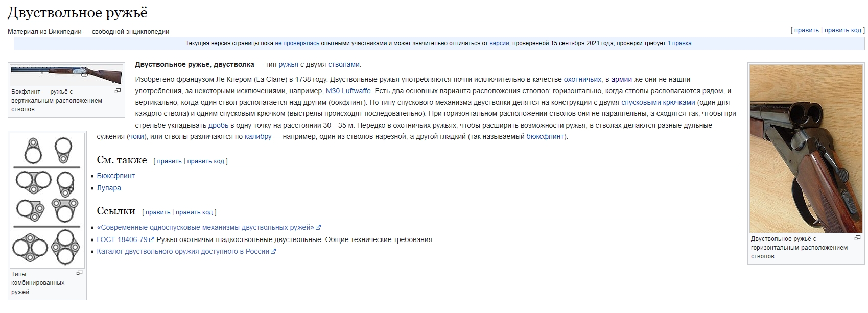Viewport: 868px width, 313px height.
Task: Open the 'не проверялась' link in notice
Action: pyautogui.click(x=297, y=43)
